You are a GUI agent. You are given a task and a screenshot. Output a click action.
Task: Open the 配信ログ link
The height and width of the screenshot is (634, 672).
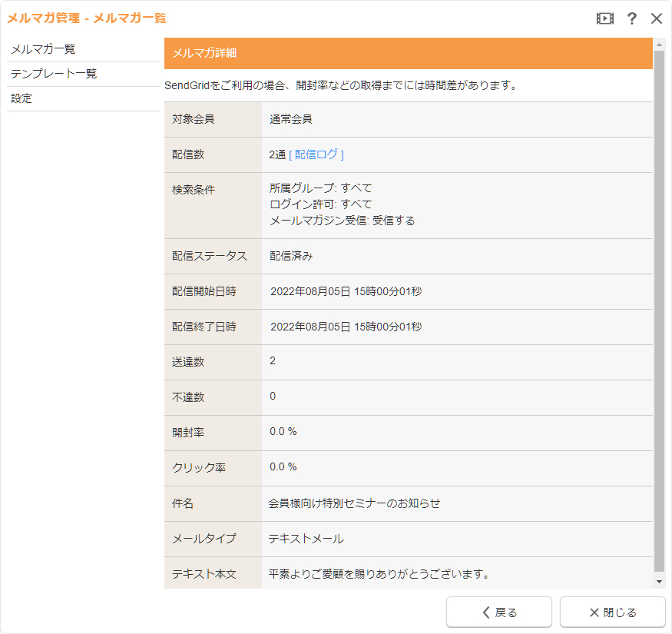tap(316, 154)
